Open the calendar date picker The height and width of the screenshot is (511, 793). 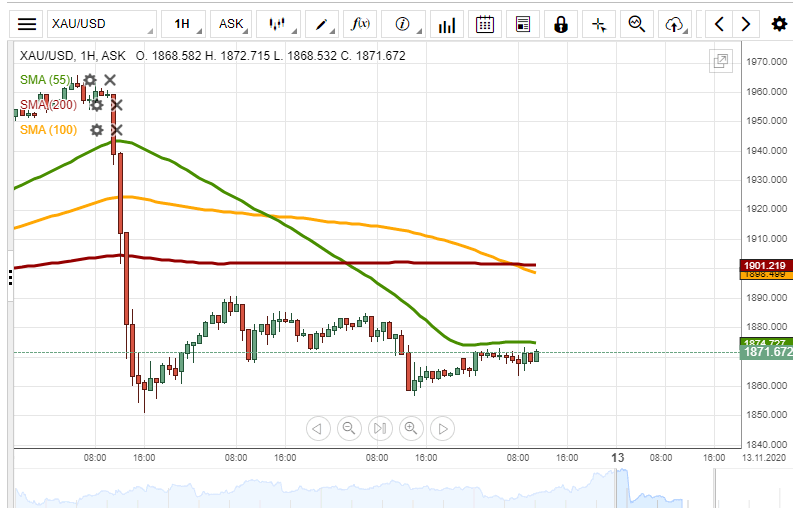(x=484, y=24)
